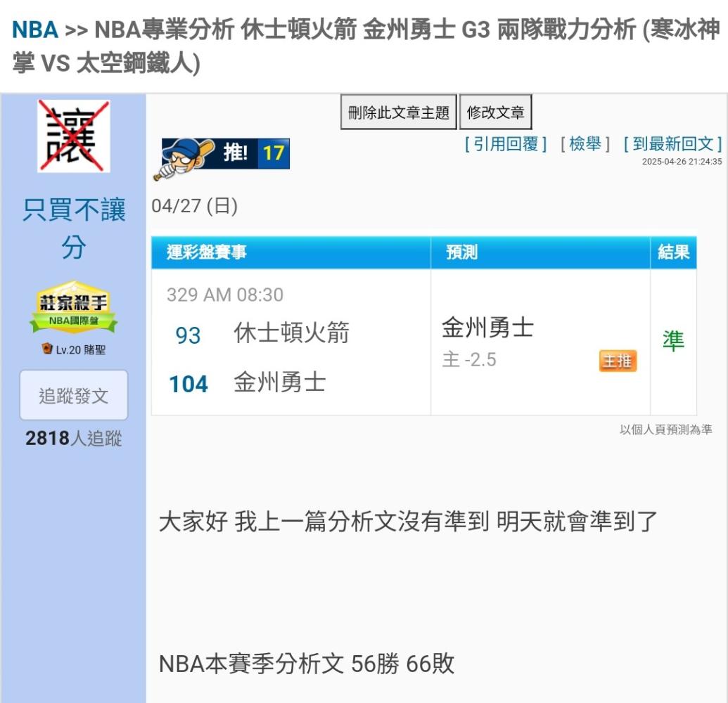Click the 結果 column header
This screenshot has width=728, height=703.
(x=674, y=252)
